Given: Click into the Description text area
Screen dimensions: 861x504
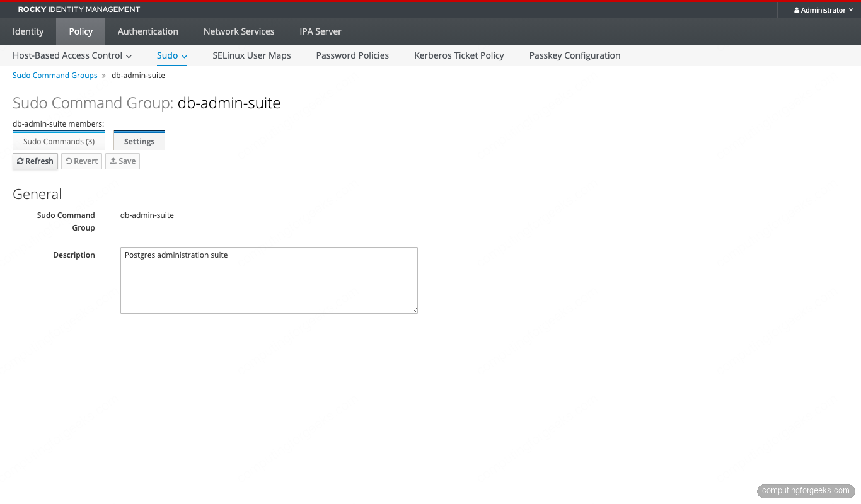Looking at the screenshot, I should pyautogui.click(x=269, y=280).
